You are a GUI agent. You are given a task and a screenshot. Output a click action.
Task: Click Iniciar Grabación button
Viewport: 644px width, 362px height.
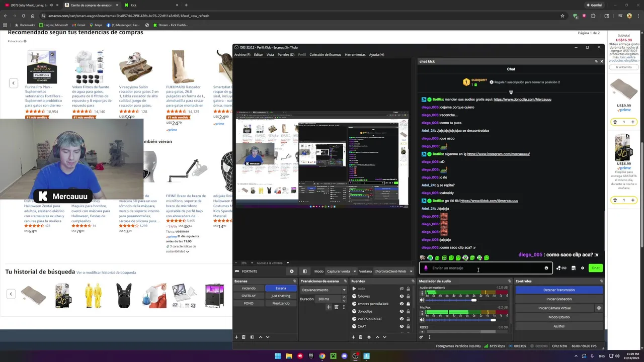click(x=559, y=299)
